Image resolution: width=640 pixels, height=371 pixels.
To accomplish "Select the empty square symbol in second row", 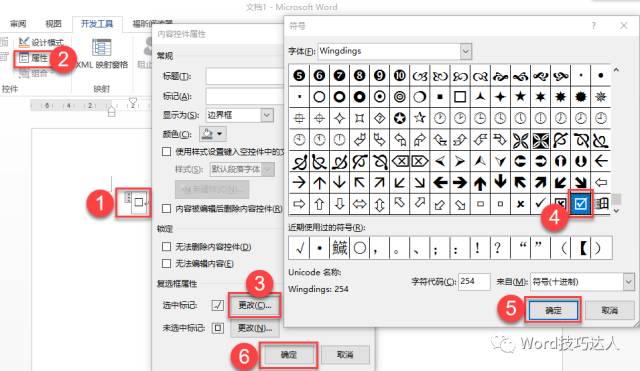I will pos(460,97).
